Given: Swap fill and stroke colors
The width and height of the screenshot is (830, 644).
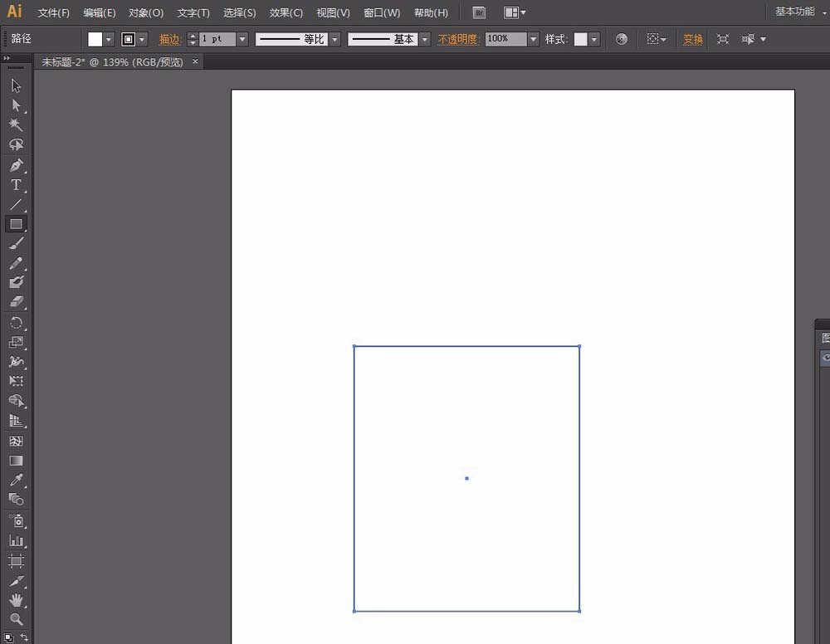Looking at the screenshot, I should (x=24, y=637).
